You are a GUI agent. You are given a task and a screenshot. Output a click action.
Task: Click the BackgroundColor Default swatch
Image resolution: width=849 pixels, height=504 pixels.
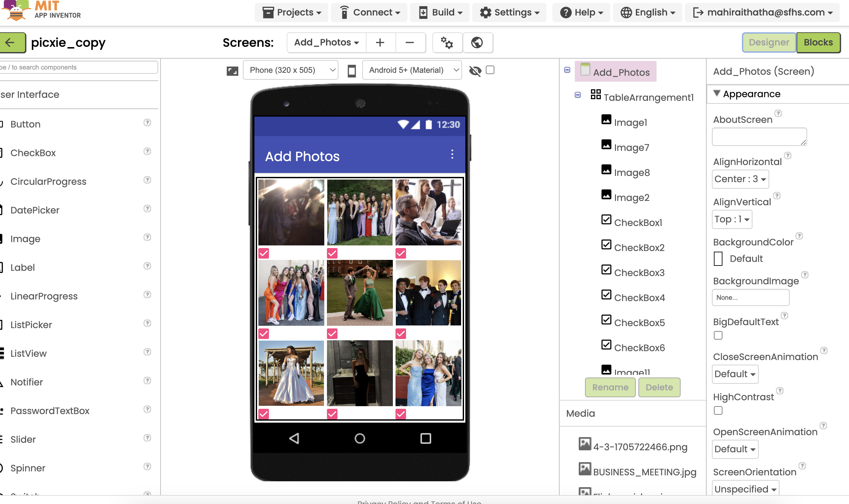pyautogui.click(x=718, y=259)
